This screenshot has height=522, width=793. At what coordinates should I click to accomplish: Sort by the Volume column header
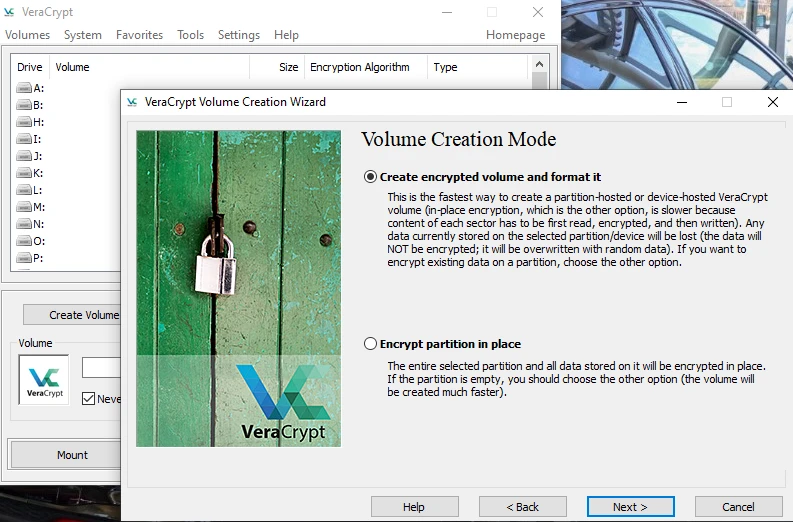149,67
